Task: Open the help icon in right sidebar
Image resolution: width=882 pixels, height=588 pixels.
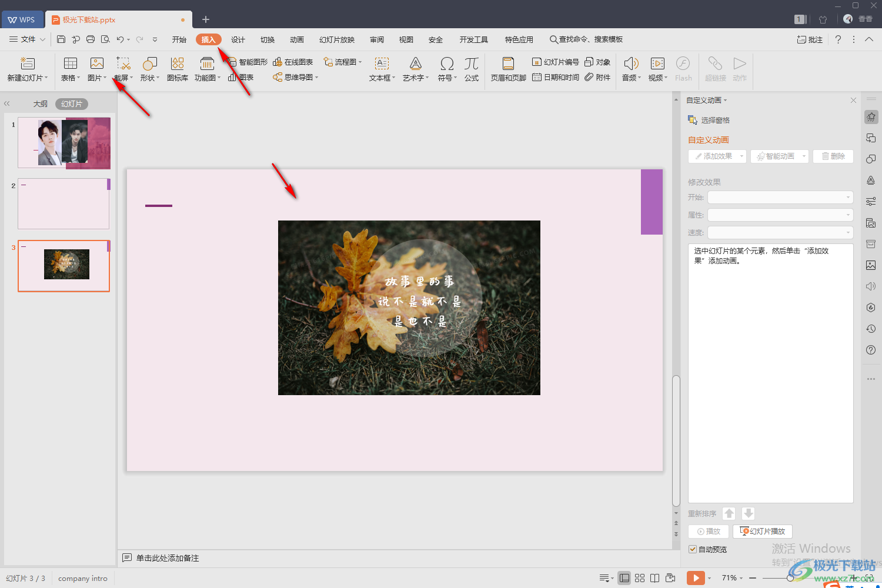Action: [871, 350]
